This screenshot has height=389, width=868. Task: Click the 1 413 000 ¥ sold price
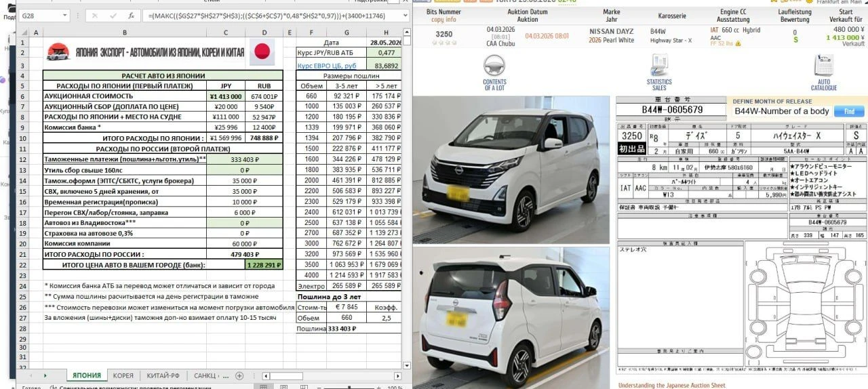(844, 38)
